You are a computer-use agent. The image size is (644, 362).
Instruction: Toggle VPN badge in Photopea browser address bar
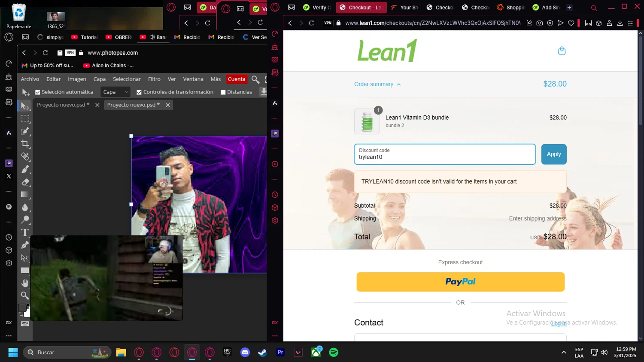pos(70,53)
